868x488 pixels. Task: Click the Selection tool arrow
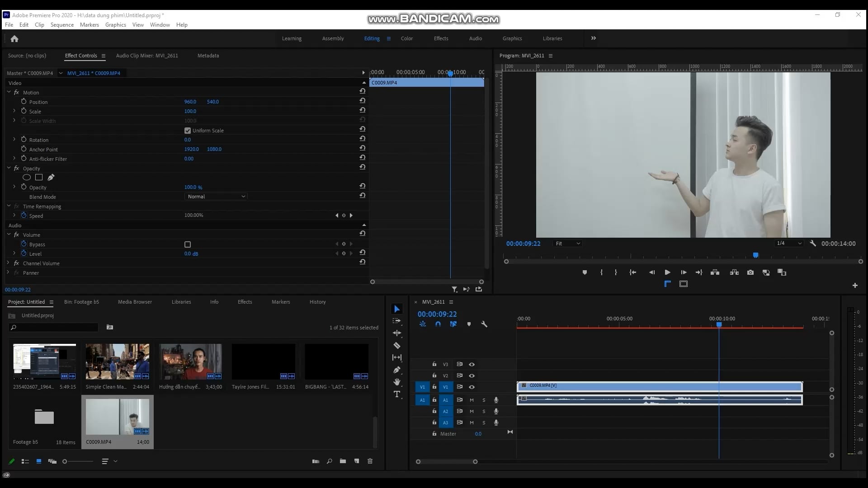[397, 309]
